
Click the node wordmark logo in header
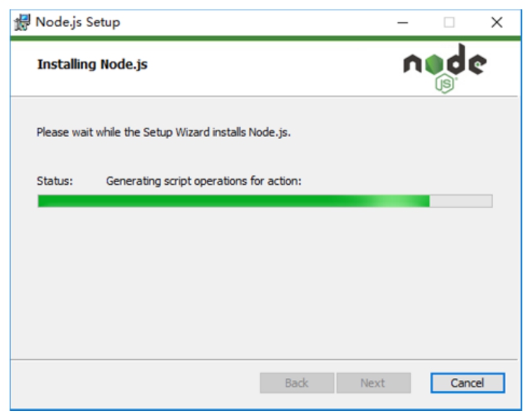tap(445, 68)
